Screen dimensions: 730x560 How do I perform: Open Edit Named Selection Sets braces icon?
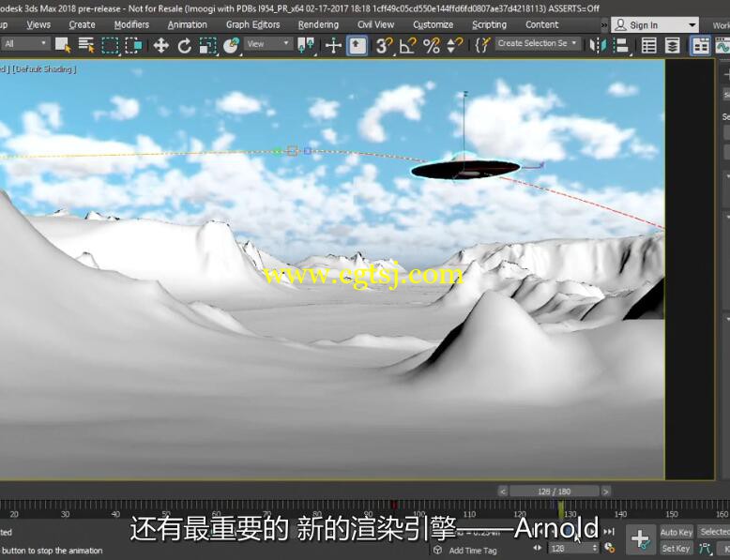[483, 45]
